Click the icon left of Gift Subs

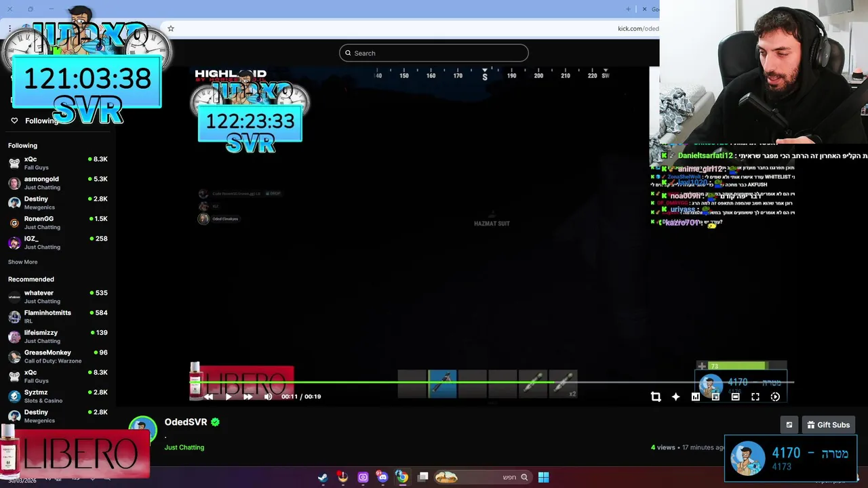[789, 425]
